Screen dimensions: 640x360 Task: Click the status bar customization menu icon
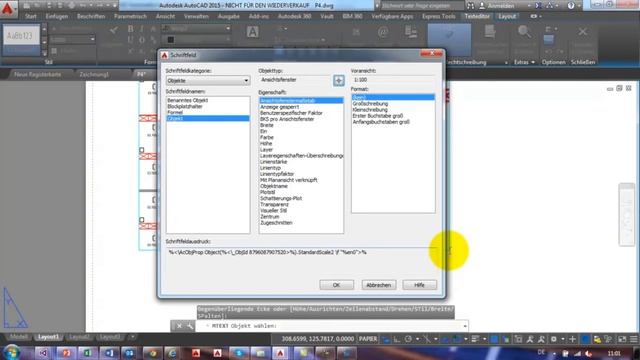pos(633,339)
